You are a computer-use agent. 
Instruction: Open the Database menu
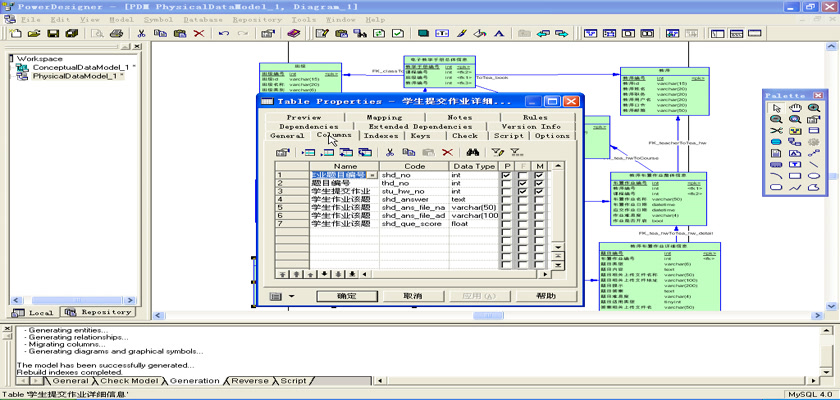click(x=203, y=20)
